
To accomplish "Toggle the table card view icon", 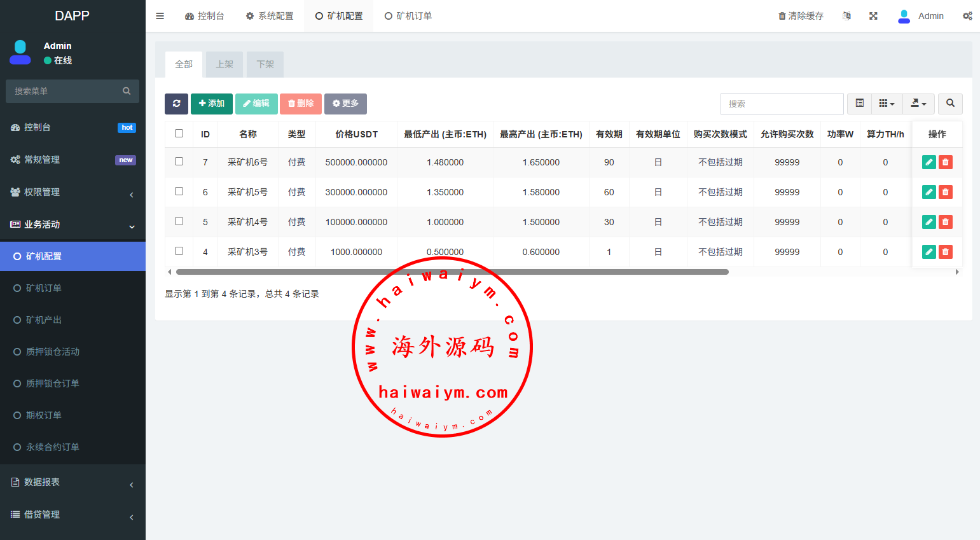I will coord(859,104).
